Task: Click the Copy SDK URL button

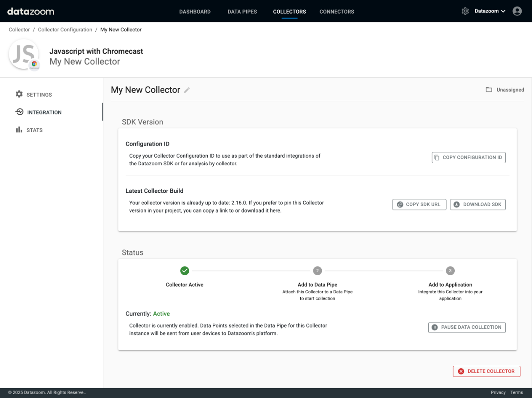Action: click(419, 204)
